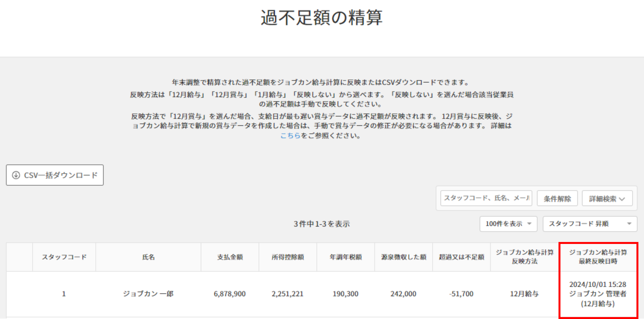Screen dimensions: 644x319
Task: Click the 所得控除額 column header
Action: click(288, 257)
